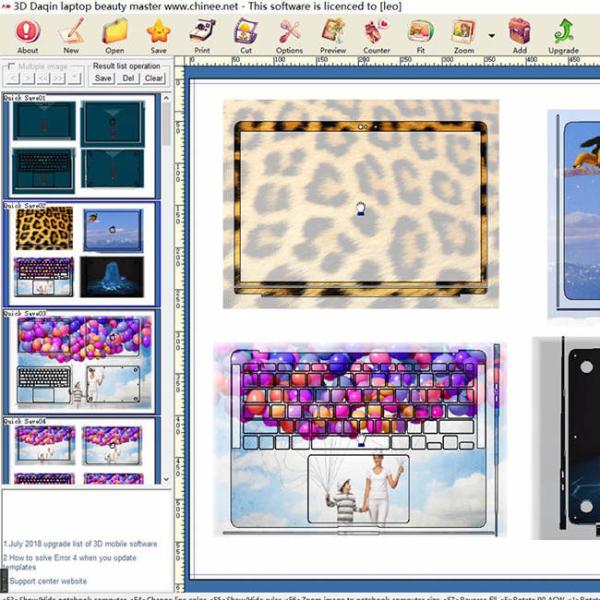Print the design using Print icon
Screen dimensions: 600x600
point(202,35)
